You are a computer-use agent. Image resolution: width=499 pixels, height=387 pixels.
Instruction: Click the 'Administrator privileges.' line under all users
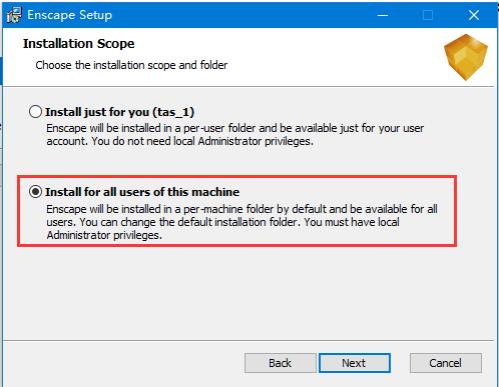(x=104, y=235)
